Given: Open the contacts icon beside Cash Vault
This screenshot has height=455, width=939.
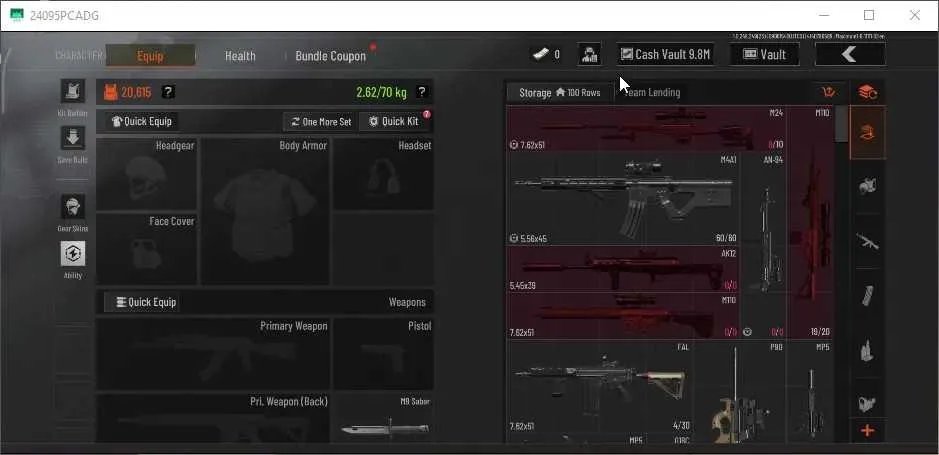Looking at the screenshot, I should point(589,54).
